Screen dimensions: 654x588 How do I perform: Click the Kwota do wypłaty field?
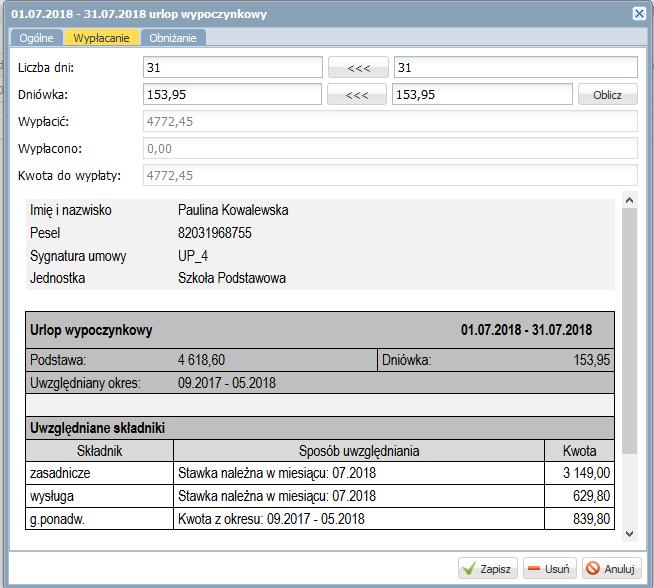point(390,175)
